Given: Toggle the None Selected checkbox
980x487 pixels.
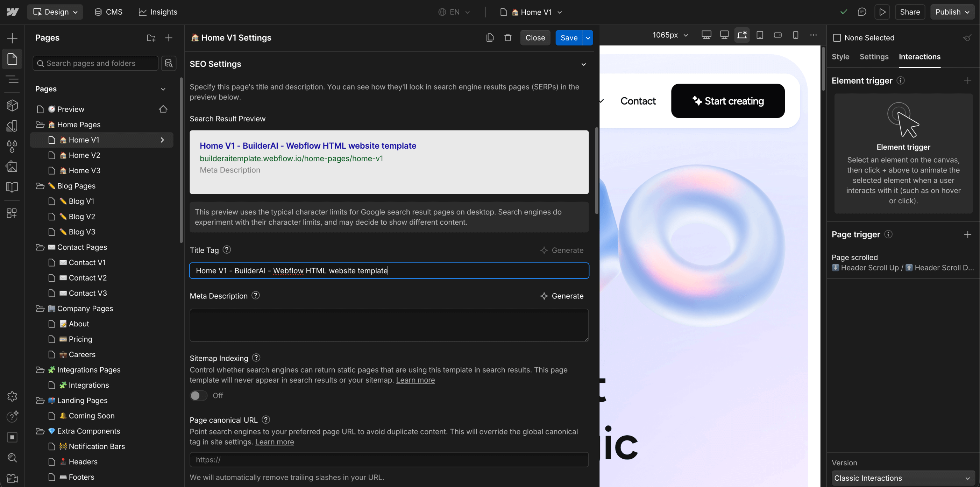Looking at the screenshot, I should 837,38.
